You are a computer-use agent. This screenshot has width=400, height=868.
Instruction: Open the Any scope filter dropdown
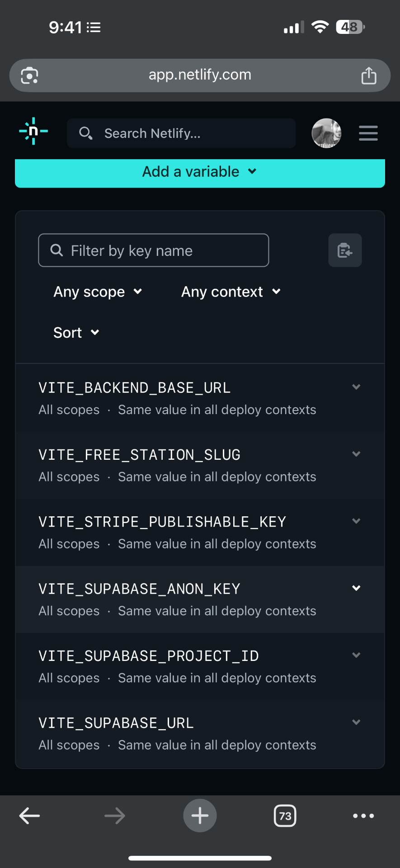click(x=98, y=292)
